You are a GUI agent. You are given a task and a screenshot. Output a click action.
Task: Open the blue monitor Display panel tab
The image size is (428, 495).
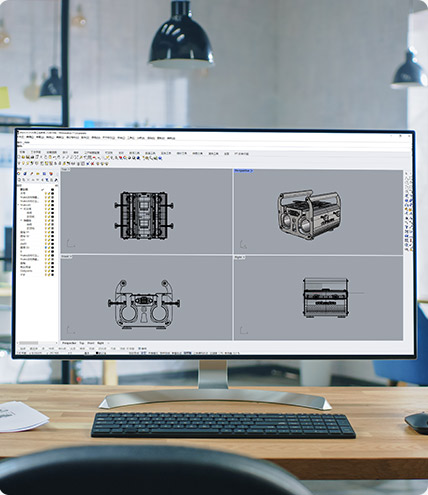[44, 174]
